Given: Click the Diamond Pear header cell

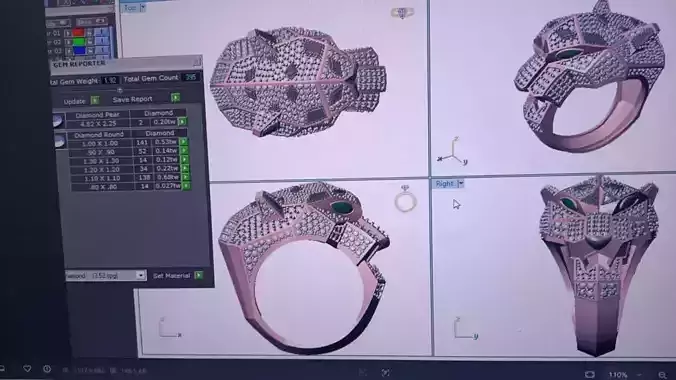Looking at the screenshot, I should coord(97,115).
